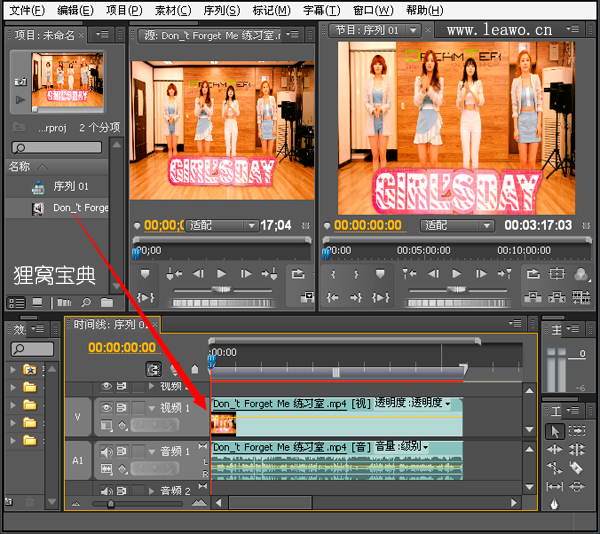This screenshot has width=600, height=534.
Task: Toggle track lock box on Video 1
Action: click(x=138, y=408)
